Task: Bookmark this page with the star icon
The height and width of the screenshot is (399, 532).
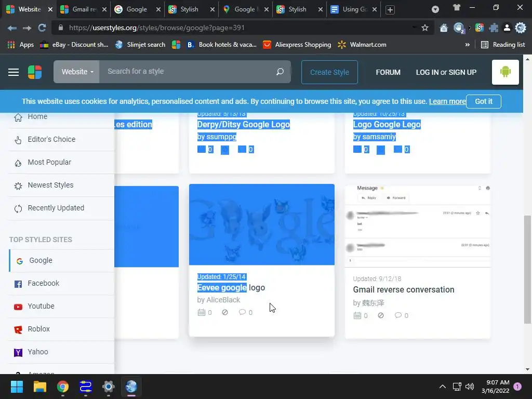Action: 425,28
